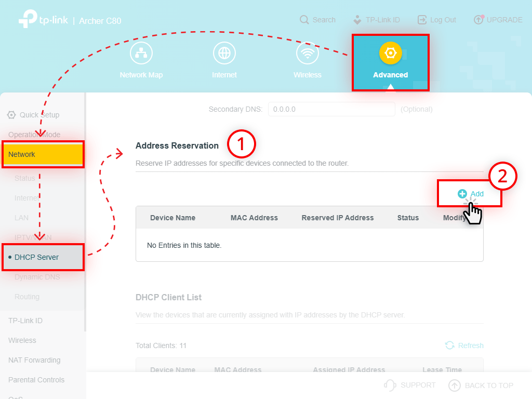Click the UPGRADE icon at top right
The image size is (532, 399).
click(x=477, y=19)
